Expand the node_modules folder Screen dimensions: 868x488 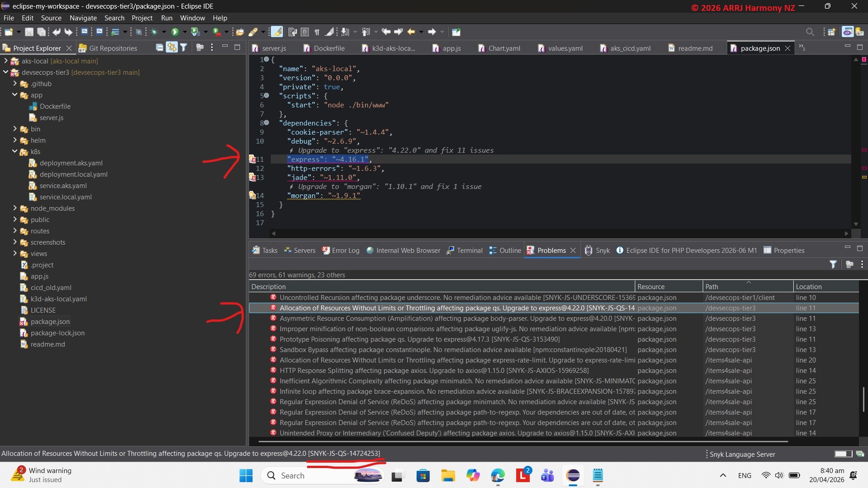click(15, 208)
